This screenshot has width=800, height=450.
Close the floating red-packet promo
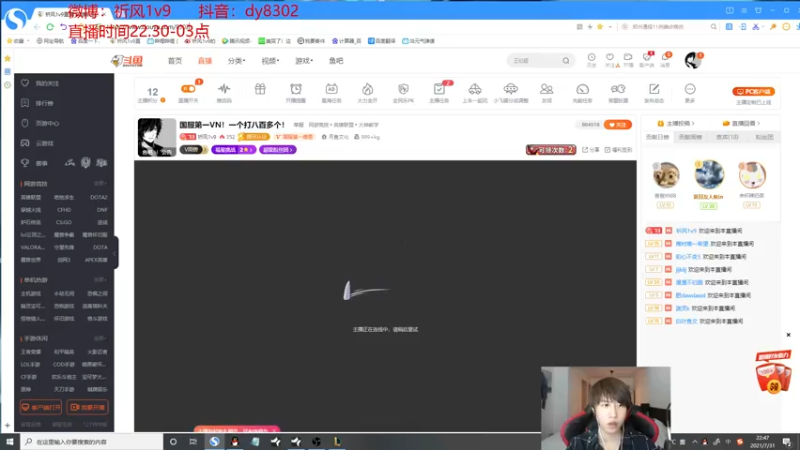pos(788,335)
